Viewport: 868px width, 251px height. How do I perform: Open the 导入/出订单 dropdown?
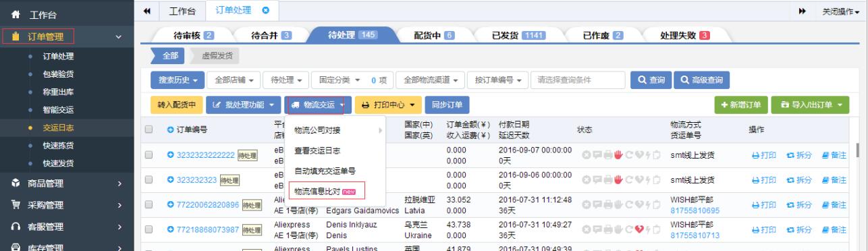click(x=810, y=105)
